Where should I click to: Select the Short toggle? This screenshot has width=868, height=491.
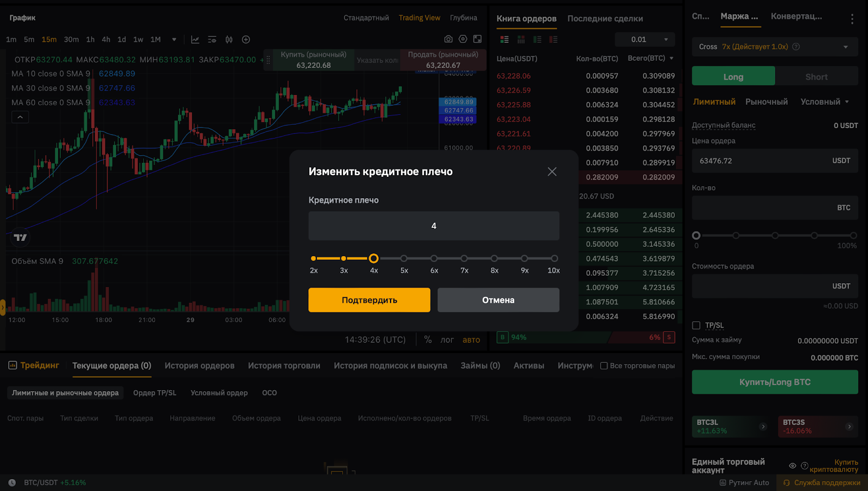(816, 76)
